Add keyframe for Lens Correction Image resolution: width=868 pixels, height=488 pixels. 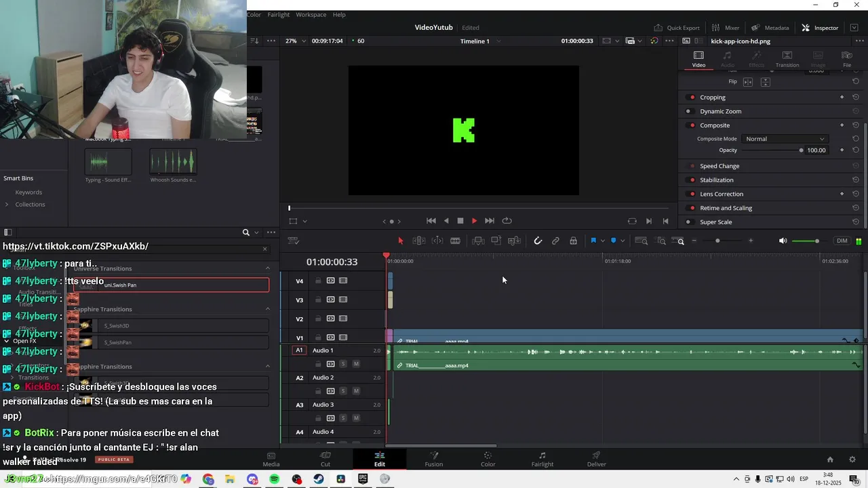[x=842, y=194]
